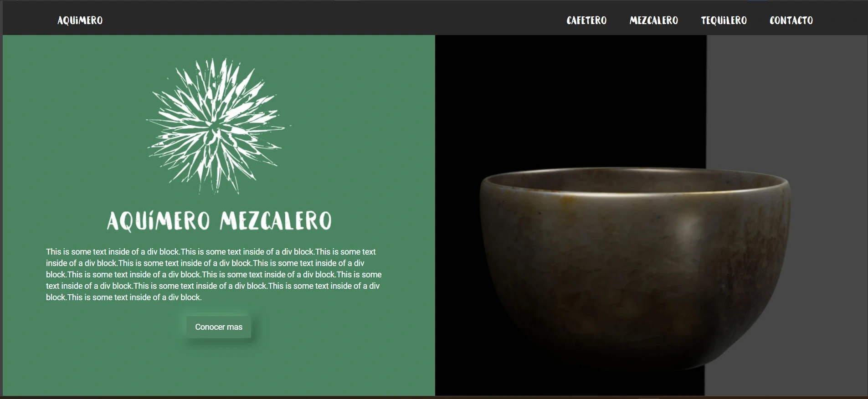Click the black background above the bowl

(x=570, y=100)
